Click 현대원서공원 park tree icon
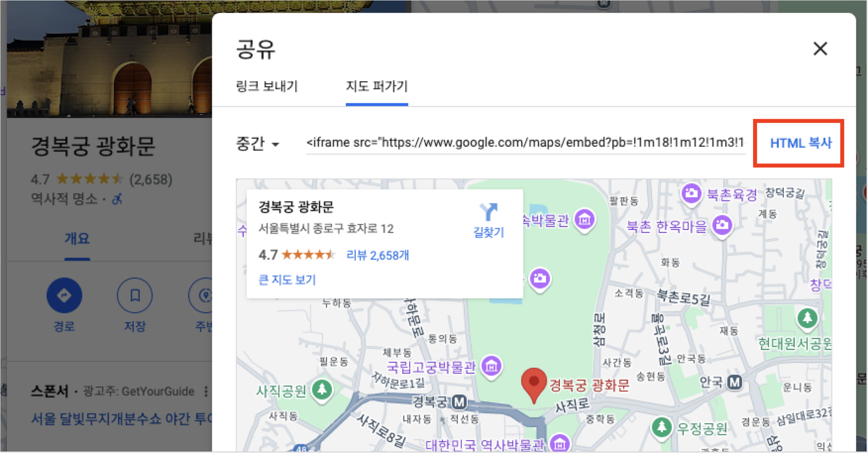This screenshot has height=453, width=868. [x=808, y=318]
